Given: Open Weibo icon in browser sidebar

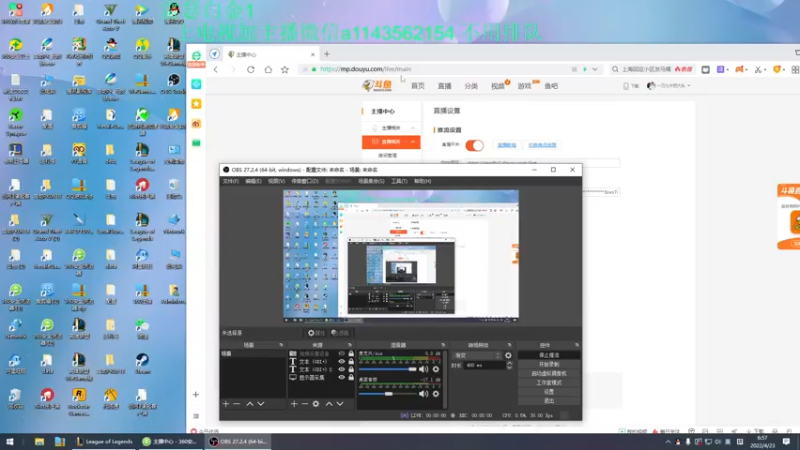Looking at the screenshot, I should [196, 123].
